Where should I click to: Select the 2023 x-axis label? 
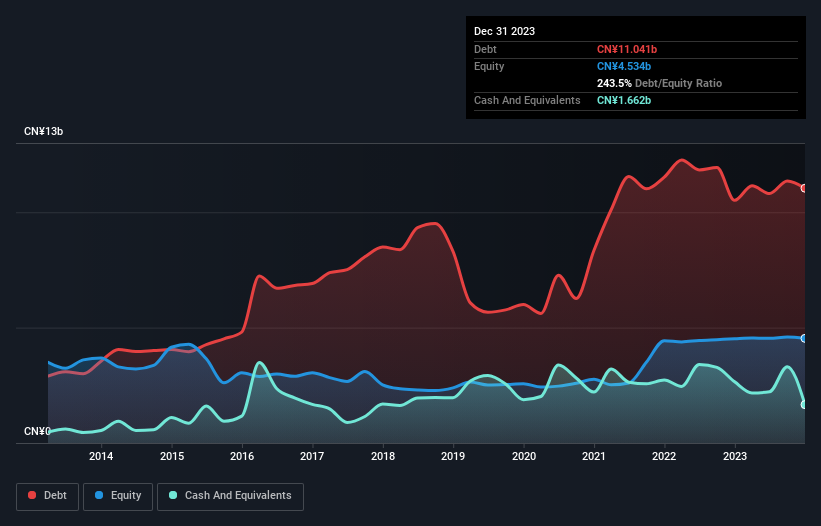coord(735,456)
